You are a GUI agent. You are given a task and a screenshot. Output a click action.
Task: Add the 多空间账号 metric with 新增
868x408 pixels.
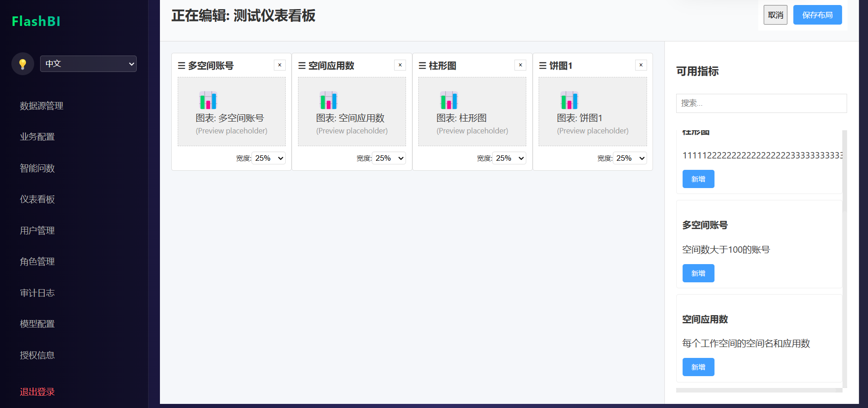point(698,273)
